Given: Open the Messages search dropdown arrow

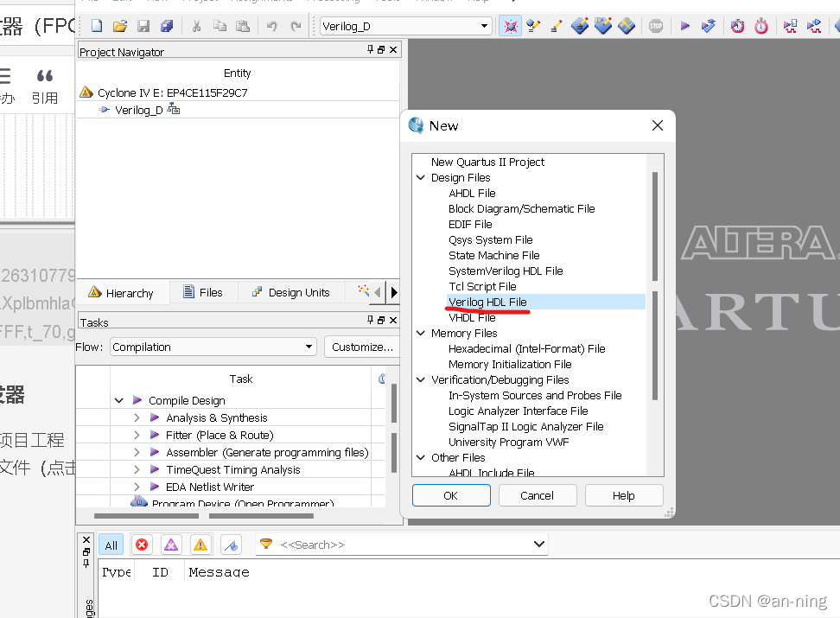Looking at the screenshot, I should point(539,544).
